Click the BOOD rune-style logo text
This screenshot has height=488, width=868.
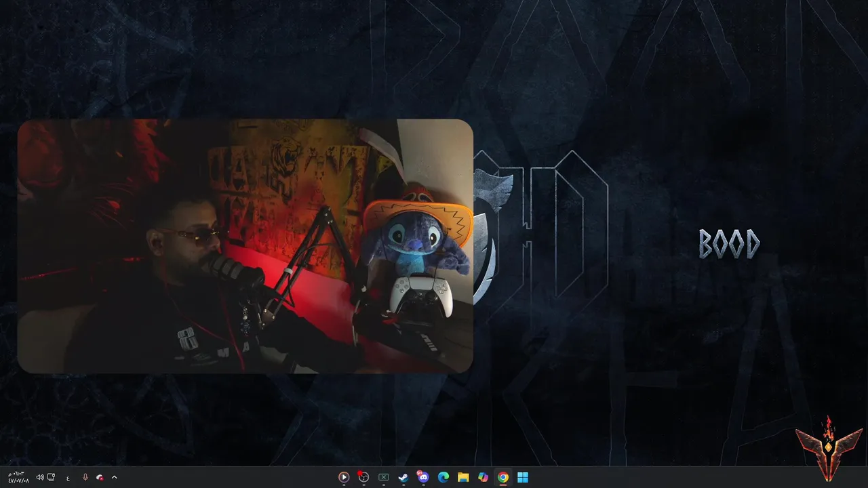click(729, 244)
